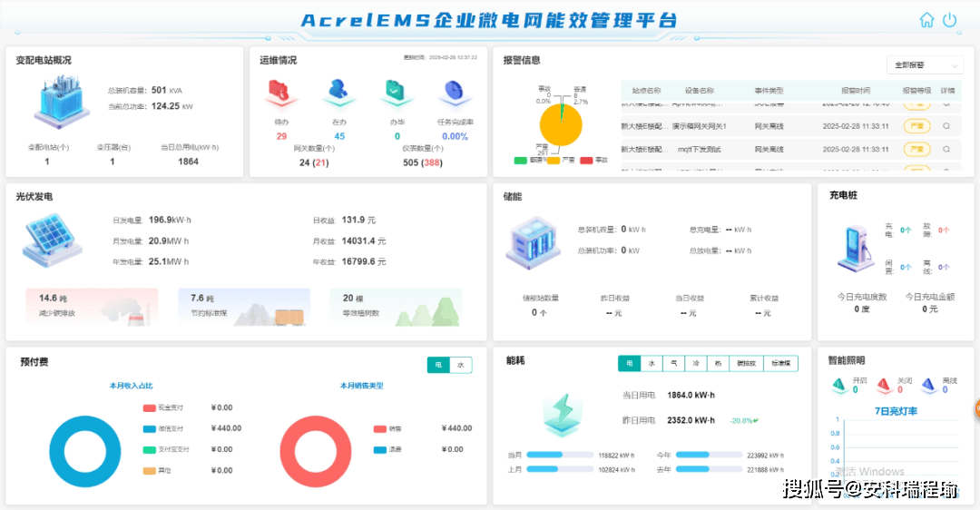Open the 任务完成率 completion rate icon
Image resolution: width=980 pixels, height=510 pixels.
[x=455, y=93]
